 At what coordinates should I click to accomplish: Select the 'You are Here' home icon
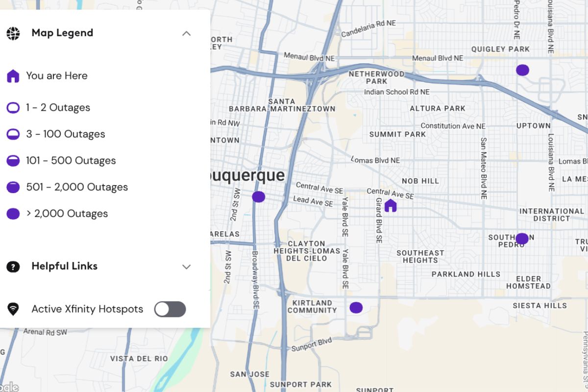tap(13, 75)
